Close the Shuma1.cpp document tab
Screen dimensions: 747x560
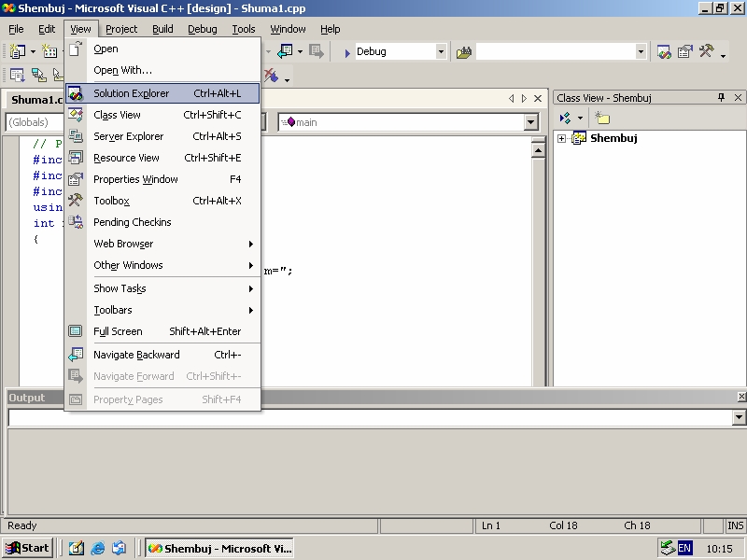pos(538,98)
